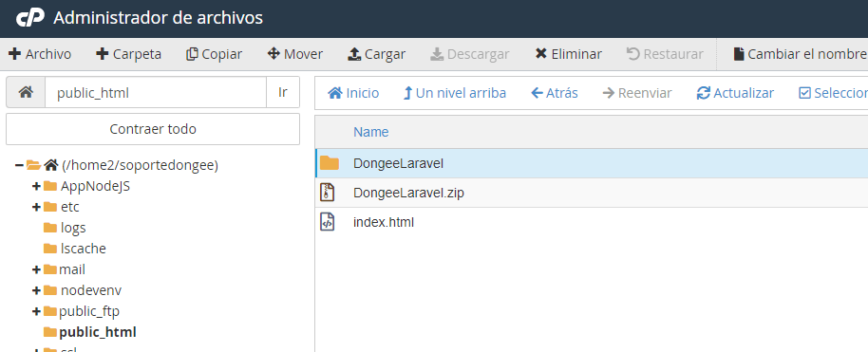Click Un nivel arriba link
The height and width of the screenshot is (352, 868).
[455, 93]
